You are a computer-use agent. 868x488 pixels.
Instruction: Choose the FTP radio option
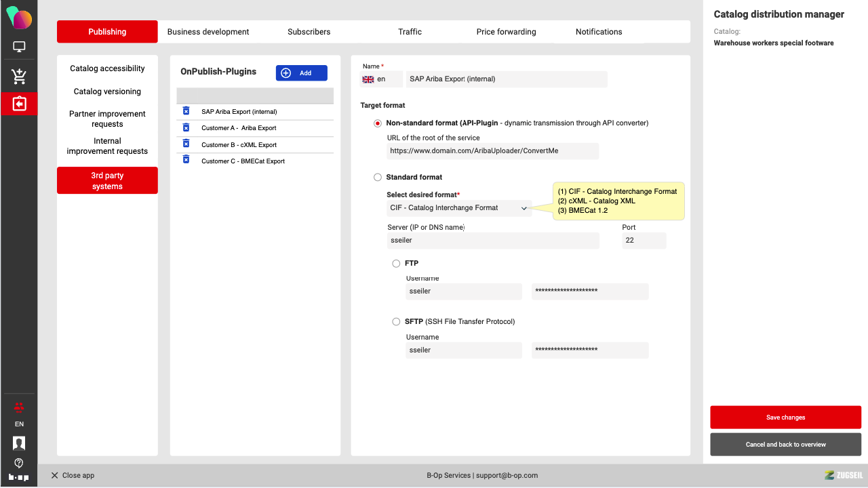[396, 264]
